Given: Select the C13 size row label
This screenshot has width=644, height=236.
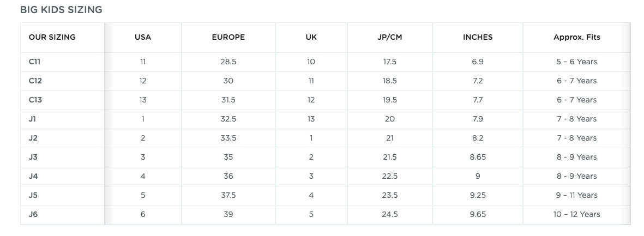Looking at the screenshot, I should click(x=35, y=100).
